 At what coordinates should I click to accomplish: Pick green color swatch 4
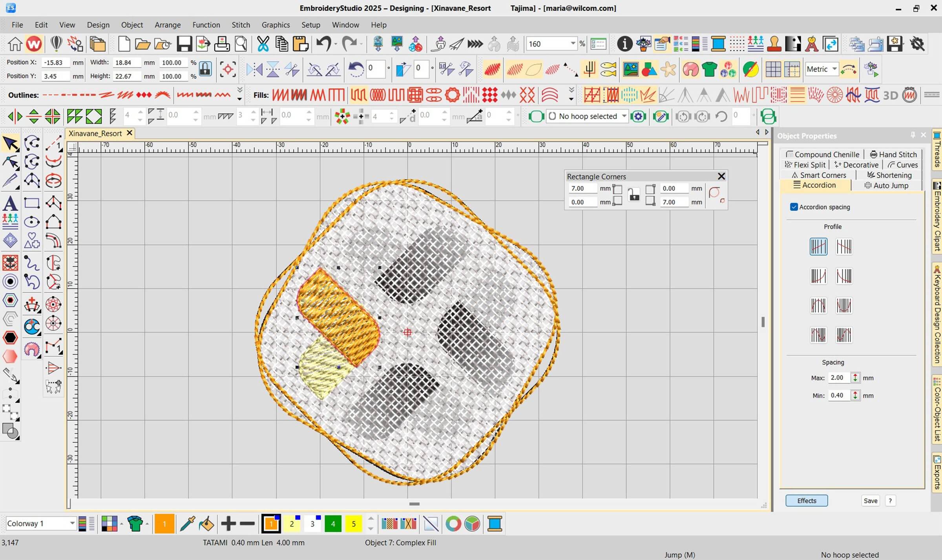(x=333, y=524)
